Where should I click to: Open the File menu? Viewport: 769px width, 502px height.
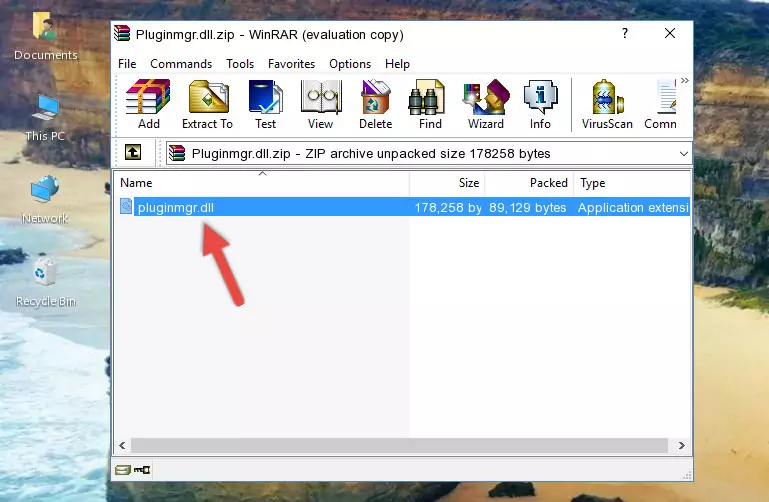pos(127,64)
